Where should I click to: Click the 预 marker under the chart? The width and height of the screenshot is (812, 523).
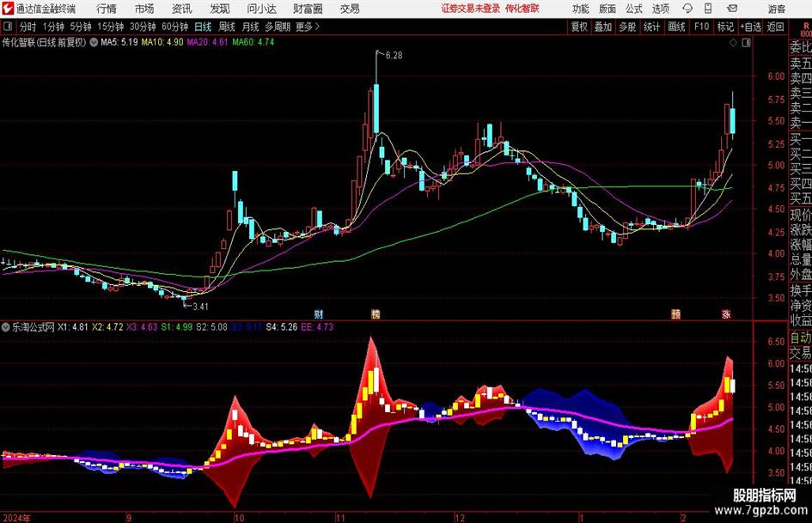click(x=675, y=313)
